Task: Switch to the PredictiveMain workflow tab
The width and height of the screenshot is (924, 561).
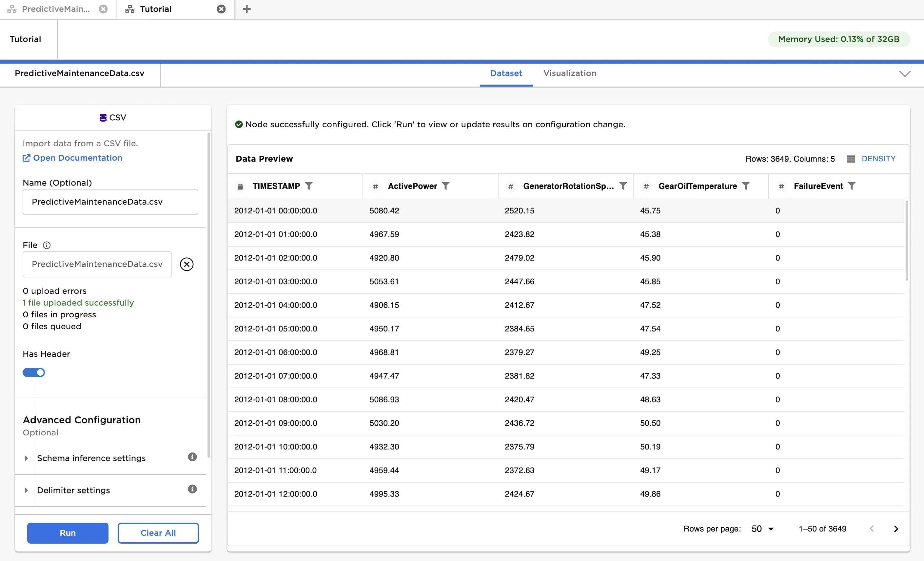Action: pos(55,9)
